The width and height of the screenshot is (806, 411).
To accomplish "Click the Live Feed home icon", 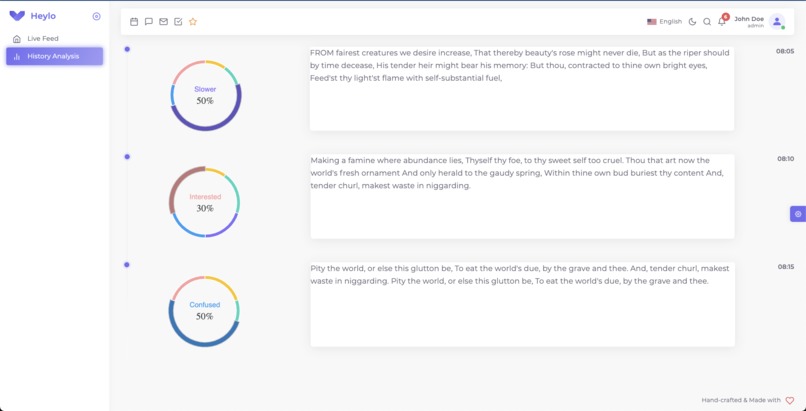I will click(17, 39).
